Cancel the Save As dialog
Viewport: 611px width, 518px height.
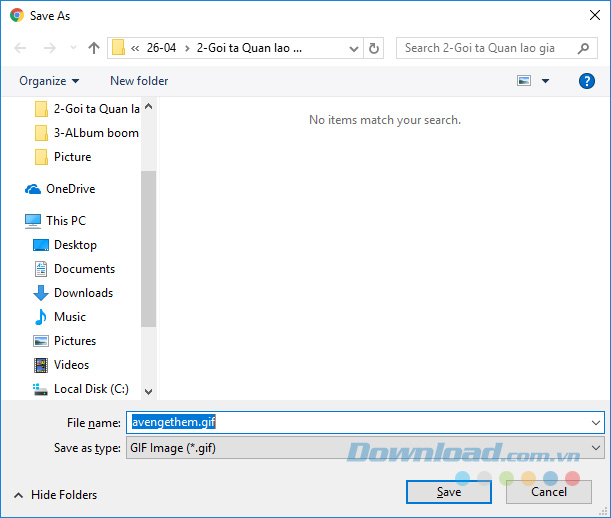tap(548, 492)
